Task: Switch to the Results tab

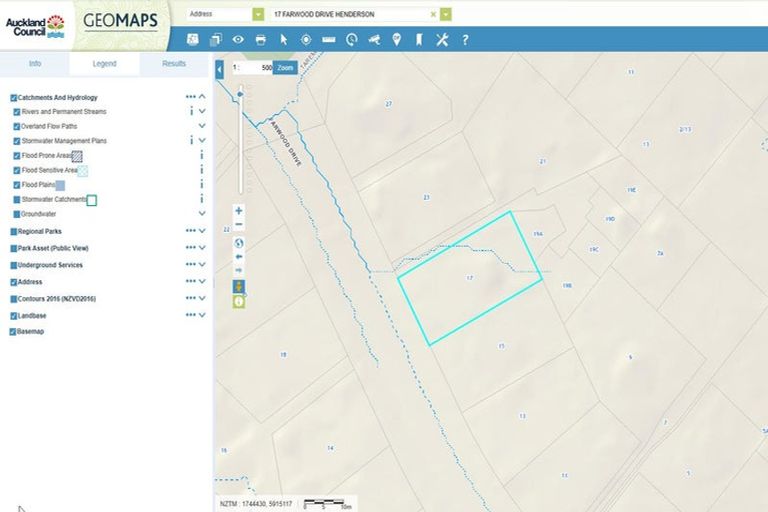Action: point(174,64)
